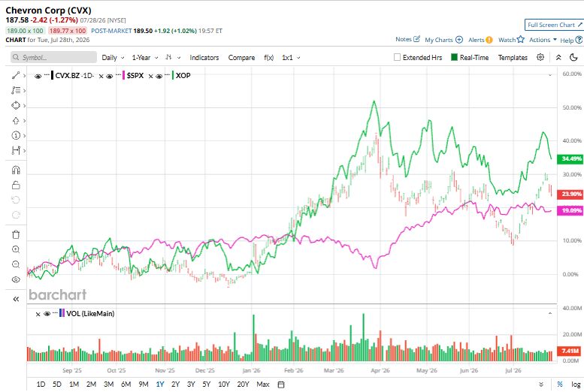Open the Full Screen Chart

point(554,25)
